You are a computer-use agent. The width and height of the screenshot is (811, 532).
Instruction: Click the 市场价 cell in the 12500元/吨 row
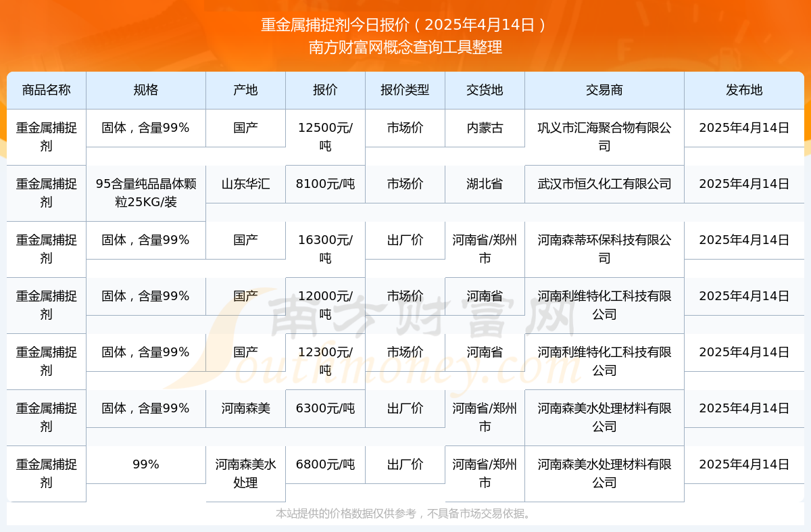click(405, 127)
